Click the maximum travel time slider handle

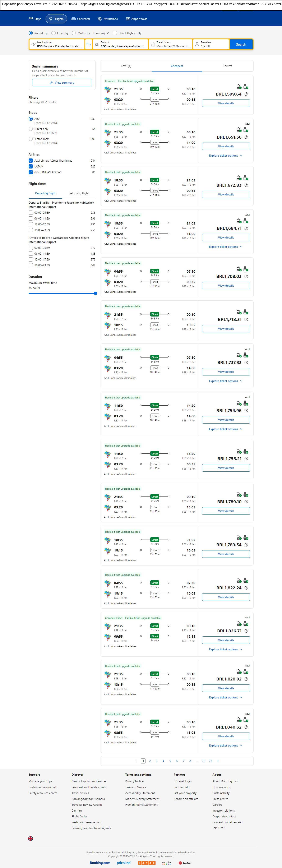[95, 294]
